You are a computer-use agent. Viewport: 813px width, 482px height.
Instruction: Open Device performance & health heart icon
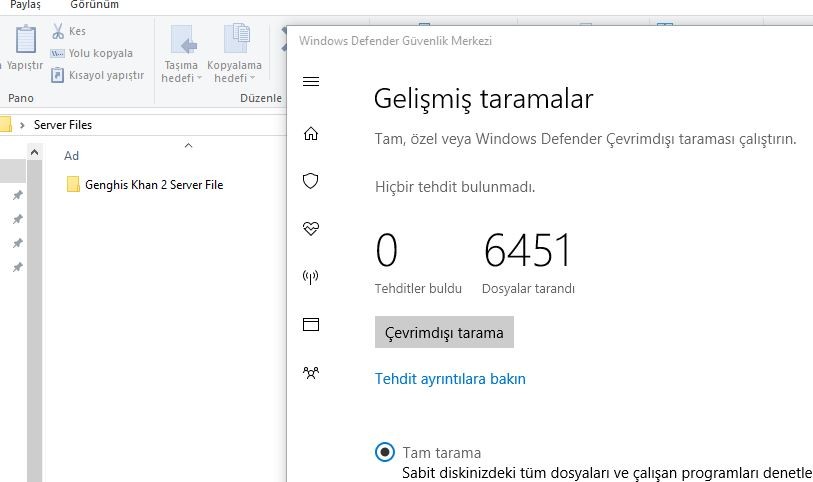click(311, 229)
